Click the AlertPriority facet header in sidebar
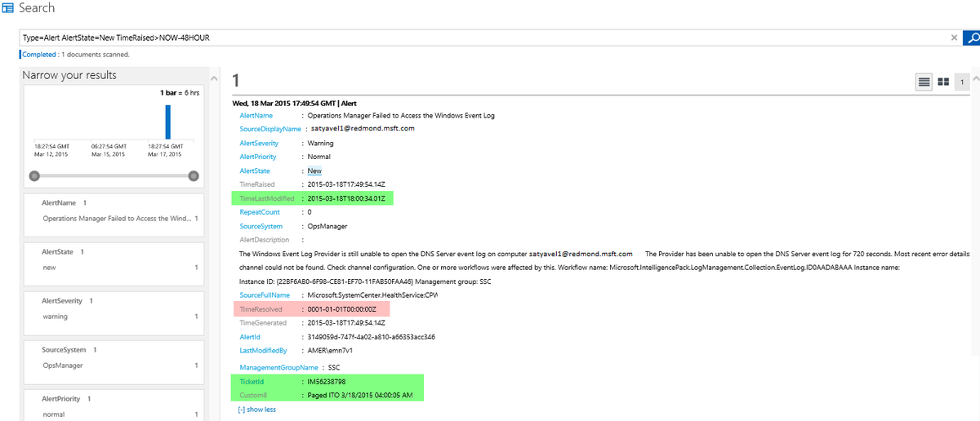The image size is (980, 421). tap(61, 399)
